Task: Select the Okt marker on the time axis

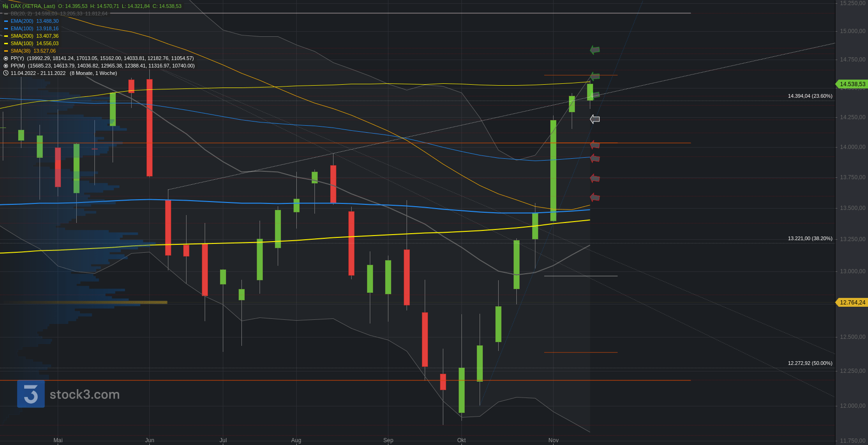Action: 461,440
